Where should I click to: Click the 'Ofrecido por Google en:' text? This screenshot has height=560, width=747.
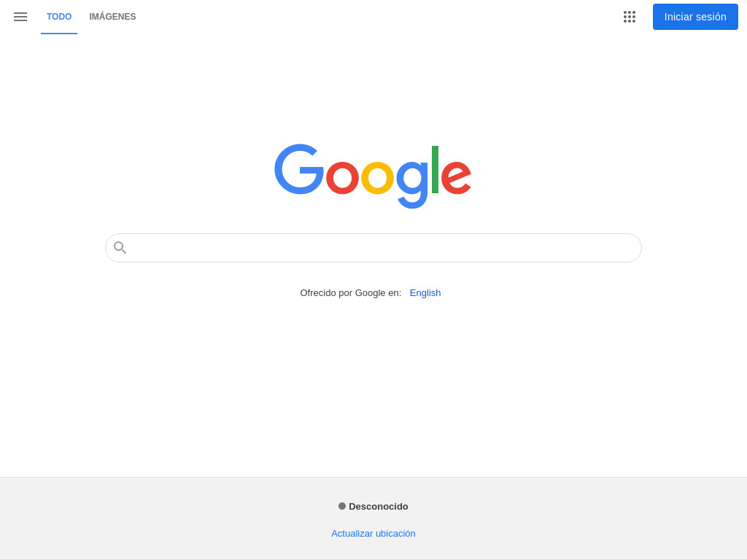point(351,293)
